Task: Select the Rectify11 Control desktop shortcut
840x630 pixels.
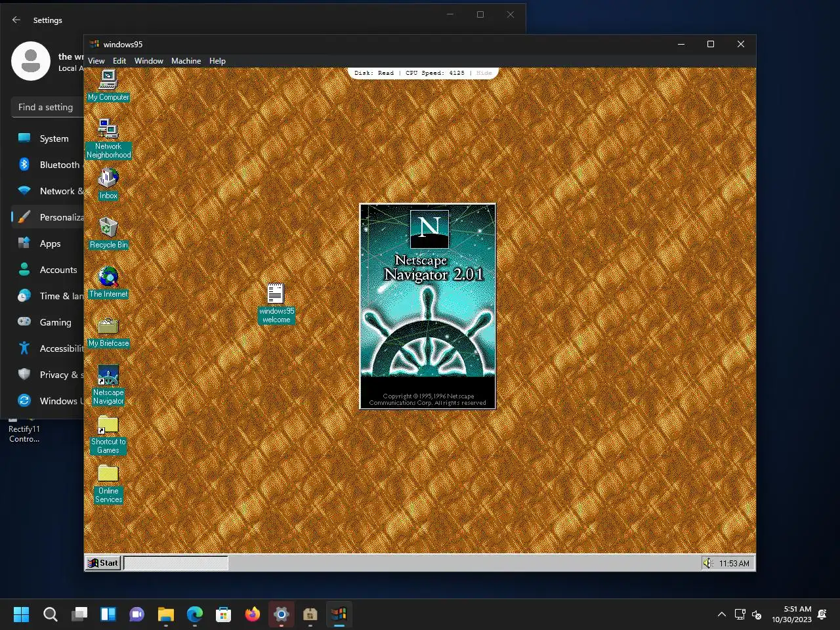Action: point(24,431)
